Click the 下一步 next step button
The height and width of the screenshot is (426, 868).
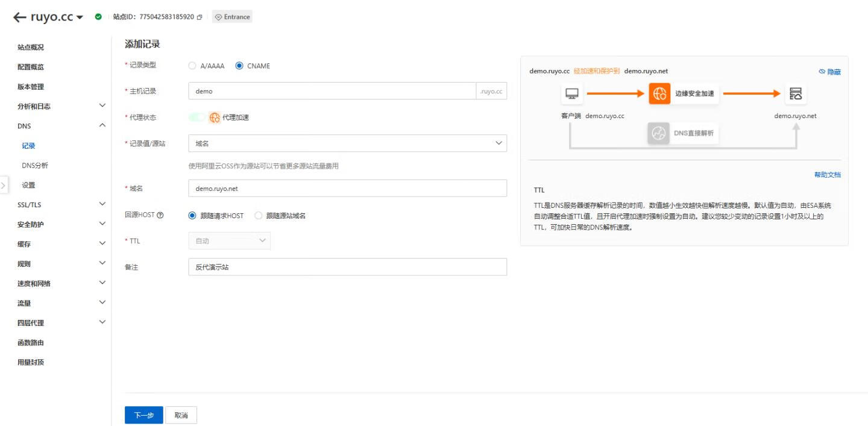pos(143,415)
